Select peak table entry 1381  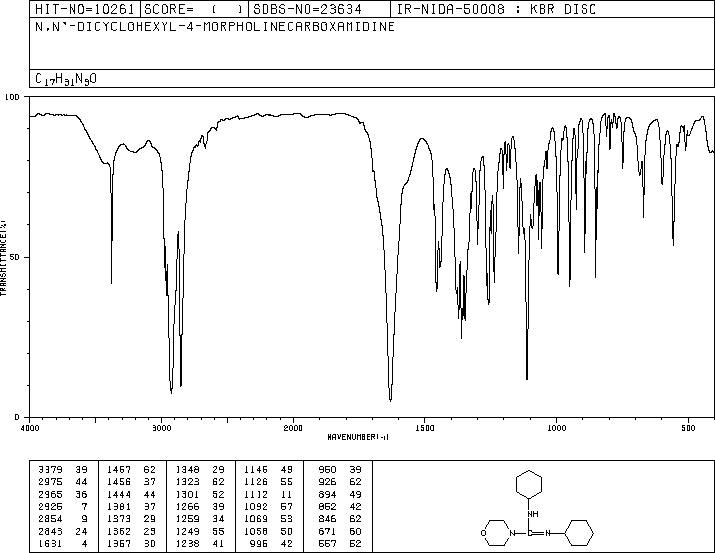coord(119,506)
